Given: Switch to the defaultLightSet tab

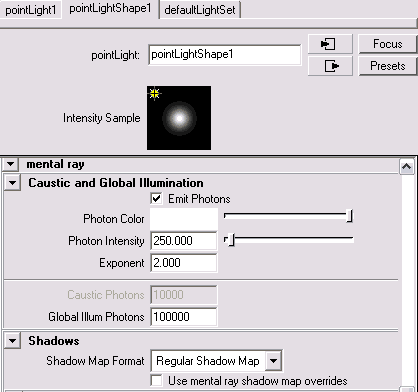Looking at the screenshot, I should [200, 10].
